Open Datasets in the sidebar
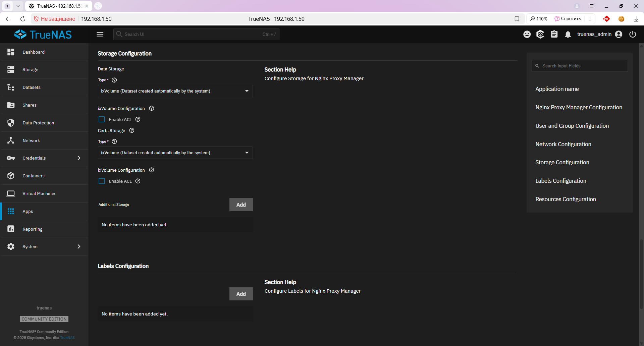The height and width of the screenshot is (346, 644). 32,87
